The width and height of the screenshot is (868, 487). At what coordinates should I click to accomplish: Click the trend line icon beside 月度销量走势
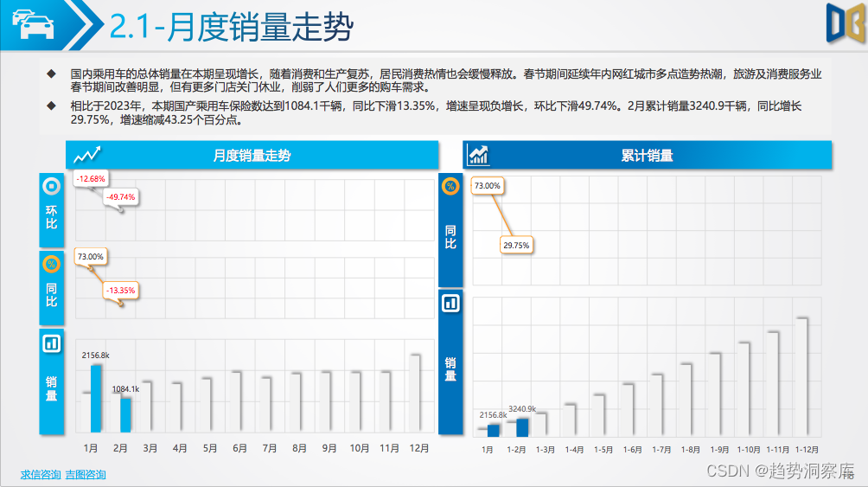tap(87, 155)
